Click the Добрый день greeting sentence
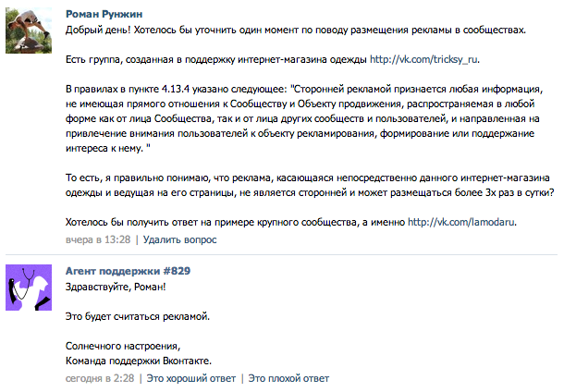The width and height of the screenshot is (564, 392). click(x=296, y=30)
